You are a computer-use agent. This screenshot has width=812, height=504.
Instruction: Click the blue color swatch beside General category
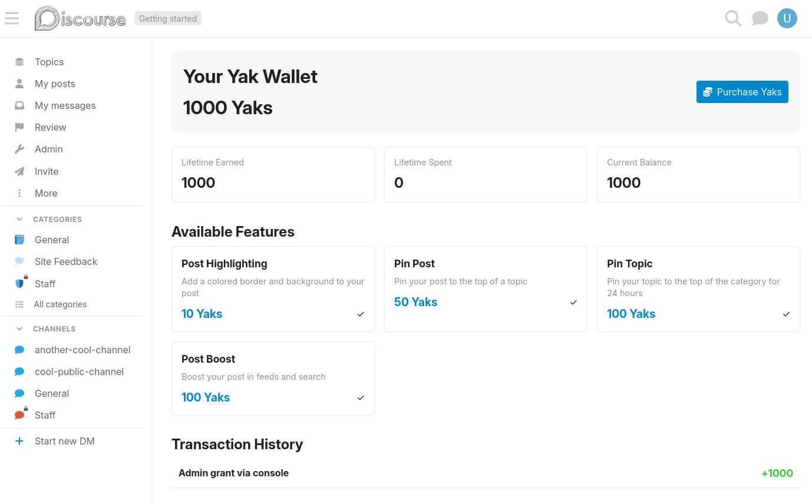click(19, 240)
